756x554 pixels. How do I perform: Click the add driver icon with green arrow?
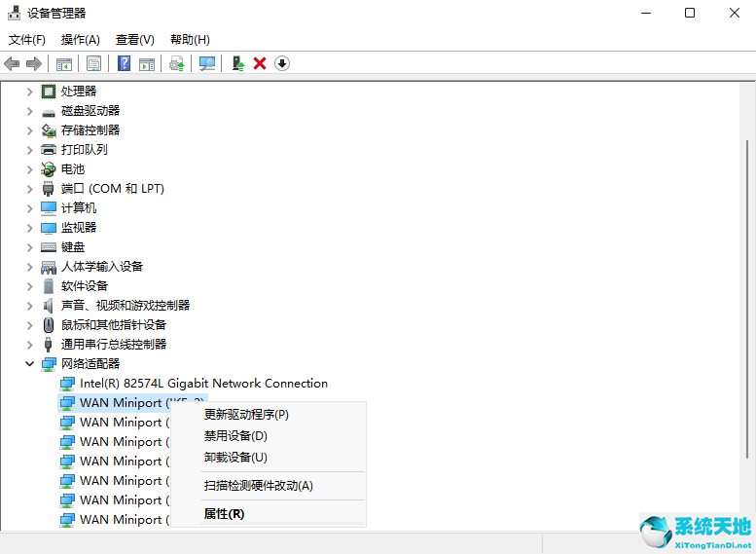click(x=238, y=63)
